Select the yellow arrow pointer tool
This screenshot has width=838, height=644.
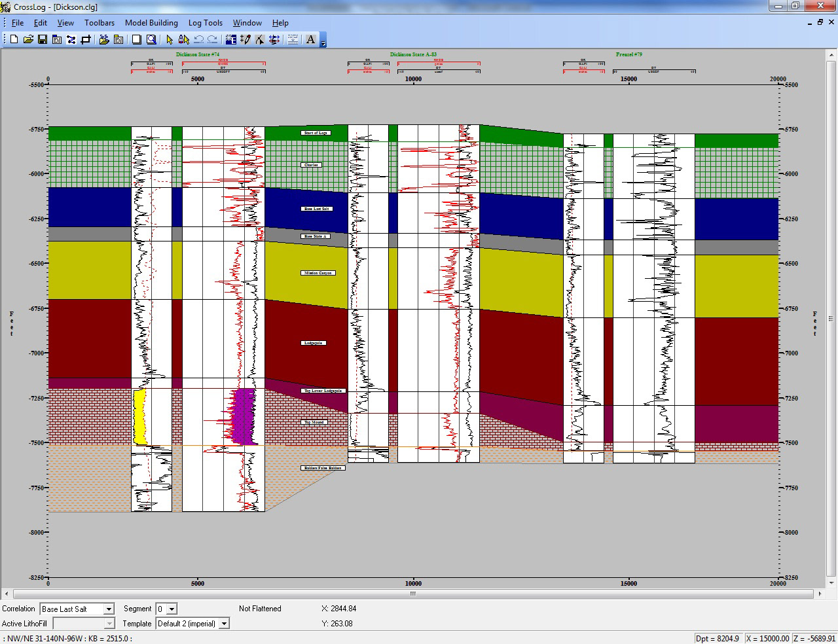[x=170, y=39]
